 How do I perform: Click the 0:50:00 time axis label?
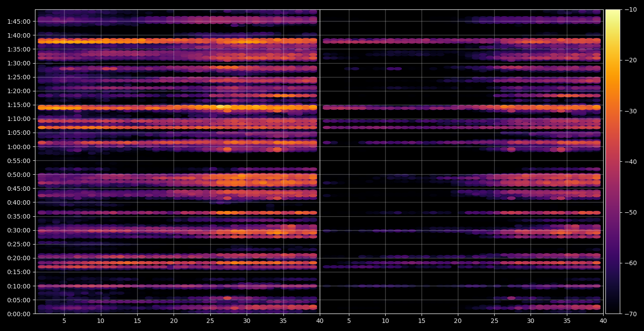click(x=19, y=175)
